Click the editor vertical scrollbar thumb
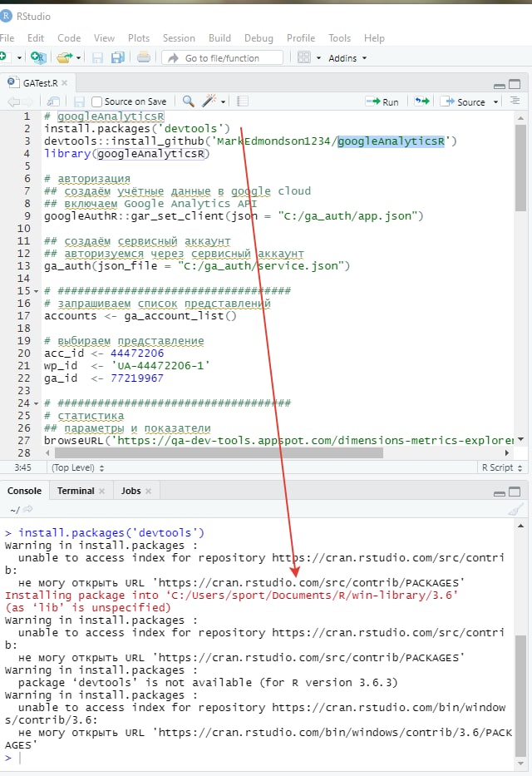Image resolution: width=532 pixels, height=776 pixels. [520, 168]
